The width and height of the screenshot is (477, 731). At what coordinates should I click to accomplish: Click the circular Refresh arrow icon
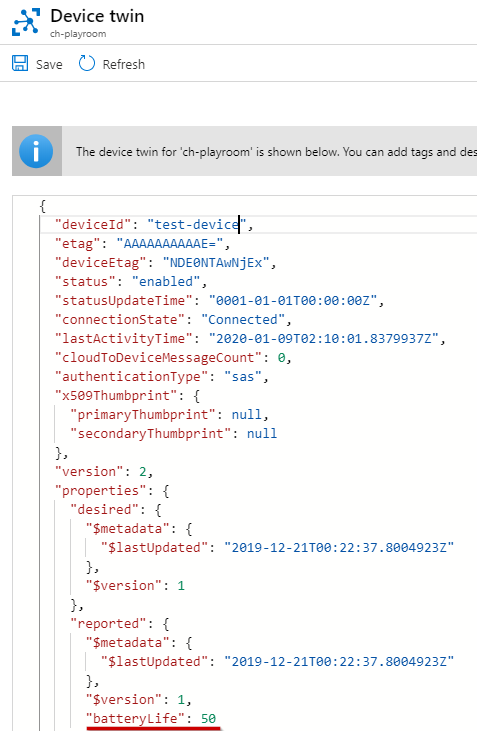coord(87,63)
